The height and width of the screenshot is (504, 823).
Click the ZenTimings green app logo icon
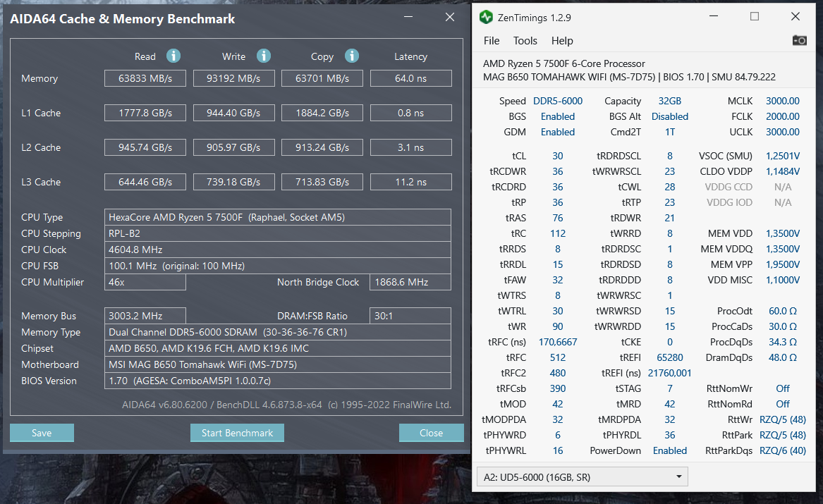click(x=486, y=18)
